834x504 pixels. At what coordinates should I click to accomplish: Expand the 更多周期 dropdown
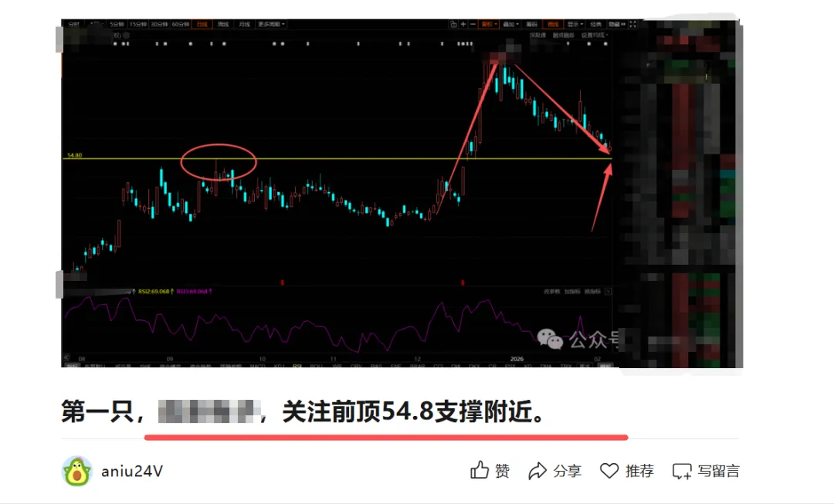pos(271,25)
